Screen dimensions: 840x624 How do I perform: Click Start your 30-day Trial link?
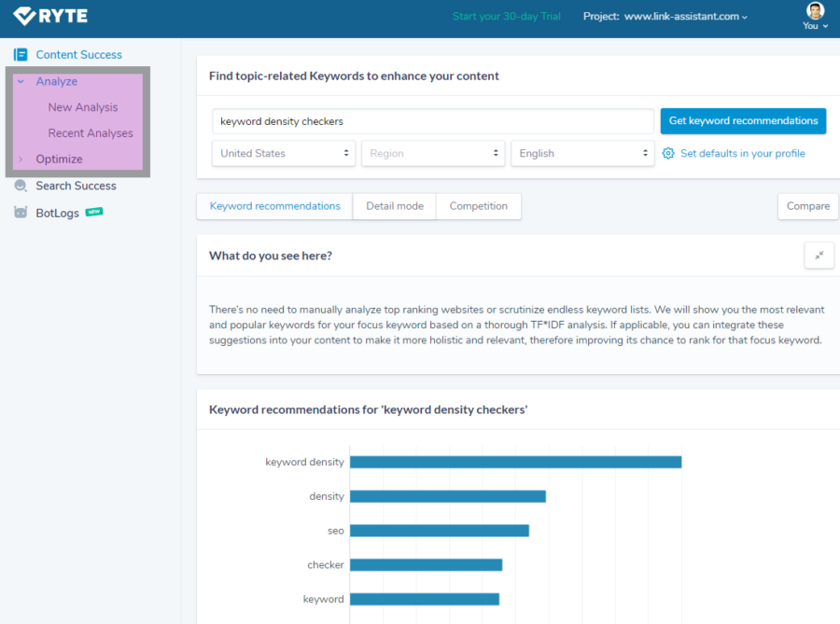pyautogui.click(x=506, y=16)
